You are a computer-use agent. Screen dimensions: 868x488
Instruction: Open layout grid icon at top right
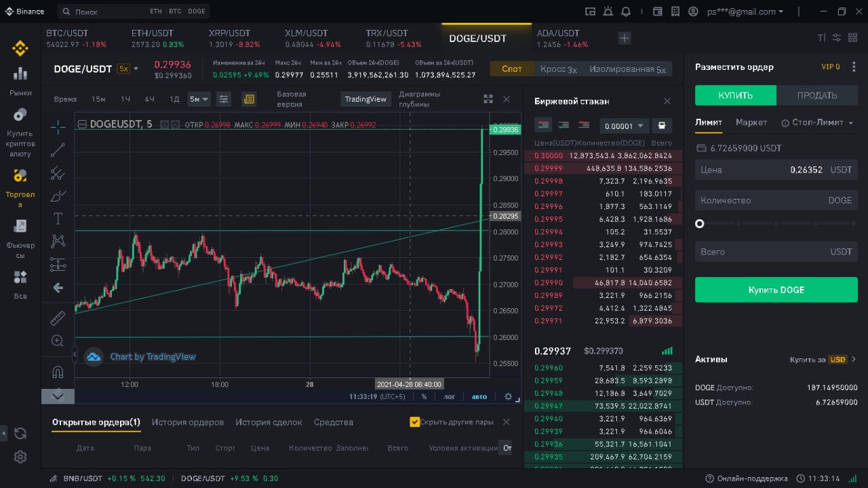(853, 38)
